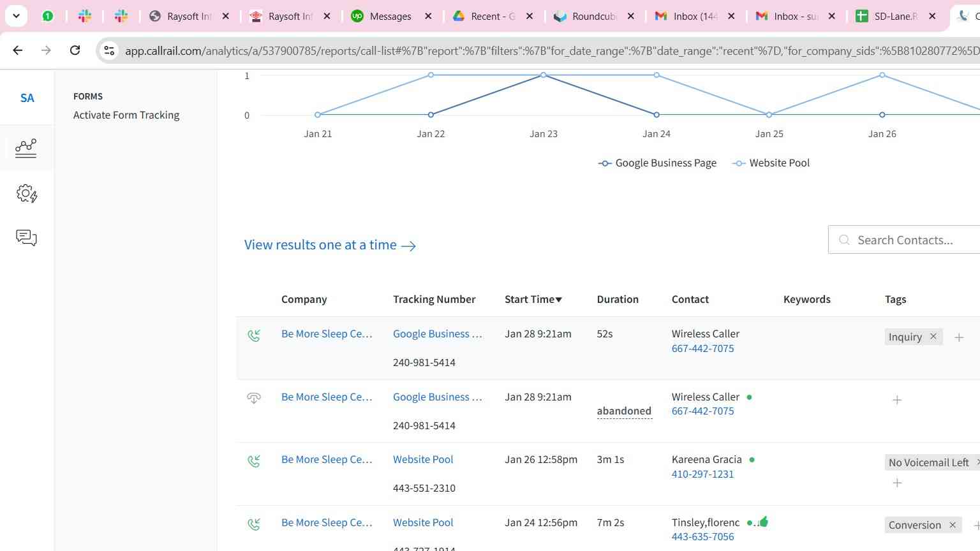The height and width of the screenshot is (551, 980).
Task: Open the settings gear with lightning icon
Action: coord(26,193)
